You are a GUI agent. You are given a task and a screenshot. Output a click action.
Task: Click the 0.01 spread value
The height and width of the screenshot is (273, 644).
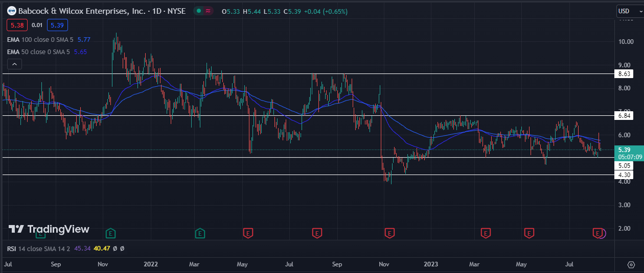[x=36, y=24]
